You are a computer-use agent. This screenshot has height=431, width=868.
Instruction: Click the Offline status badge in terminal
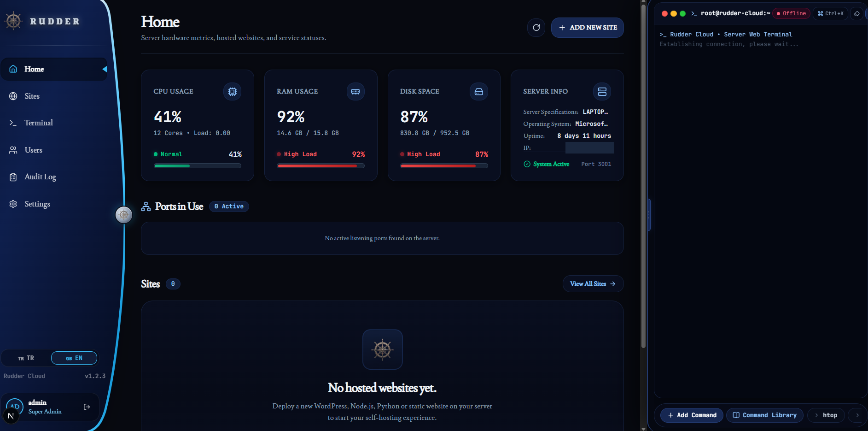791,13
